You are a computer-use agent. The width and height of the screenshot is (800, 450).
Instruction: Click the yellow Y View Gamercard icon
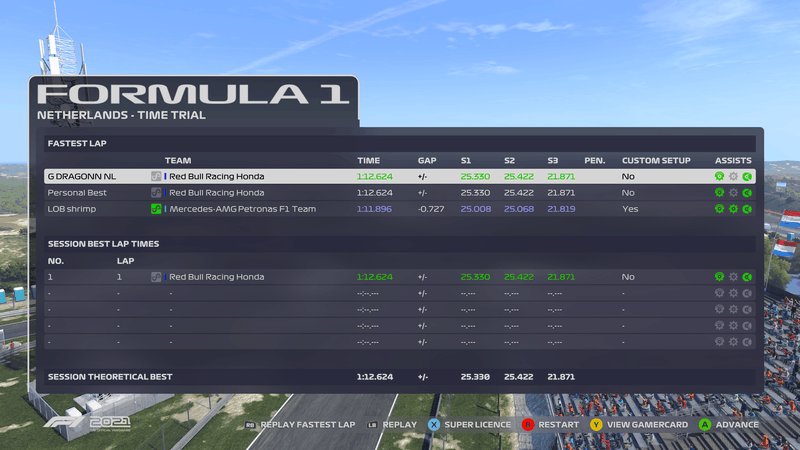[596, 424]
